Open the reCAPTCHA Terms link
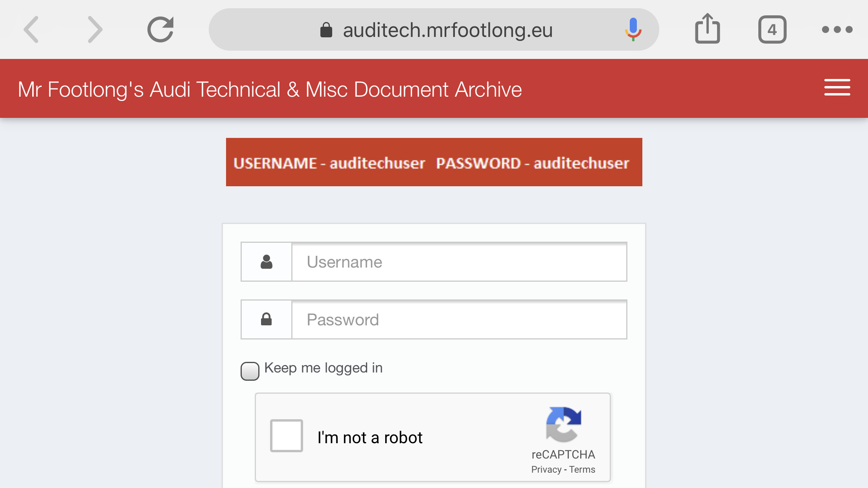The image size is (868, 488). [582, 470]
